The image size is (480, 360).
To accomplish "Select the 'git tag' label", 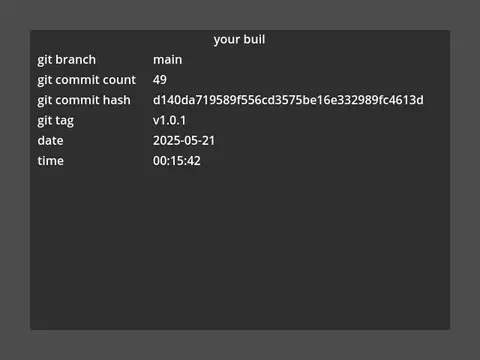I will click(x=55, y=121).
